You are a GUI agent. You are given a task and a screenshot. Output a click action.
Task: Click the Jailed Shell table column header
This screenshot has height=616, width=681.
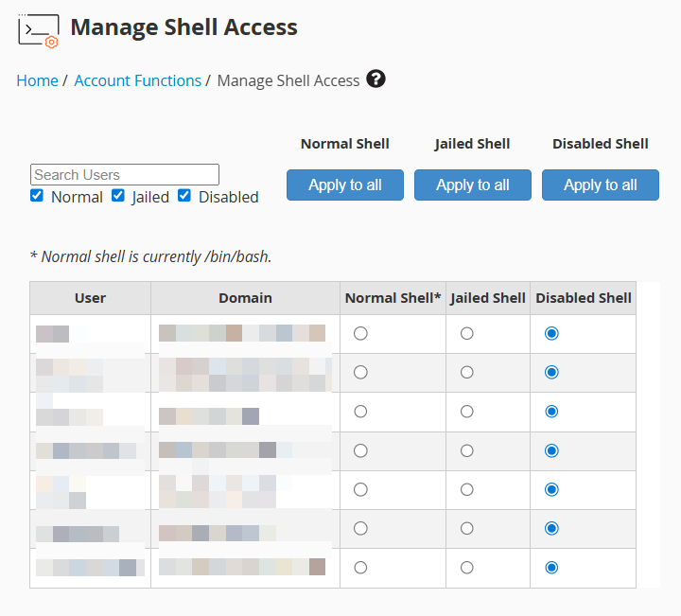tap(488, 298)
